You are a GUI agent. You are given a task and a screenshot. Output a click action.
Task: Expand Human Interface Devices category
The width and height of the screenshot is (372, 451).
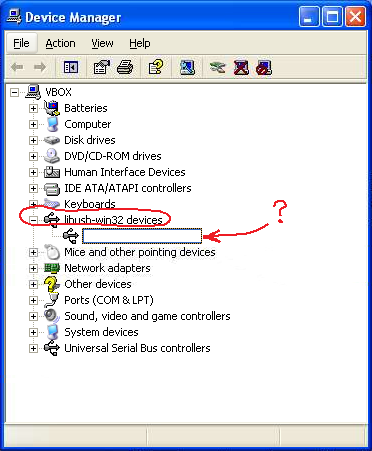coord(33,172)
